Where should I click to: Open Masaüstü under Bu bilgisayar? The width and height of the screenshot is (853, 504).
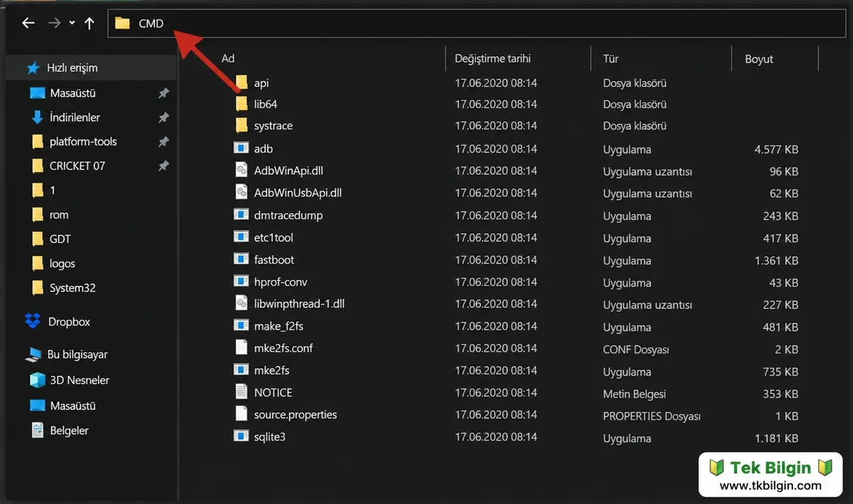tap(73, 406)
